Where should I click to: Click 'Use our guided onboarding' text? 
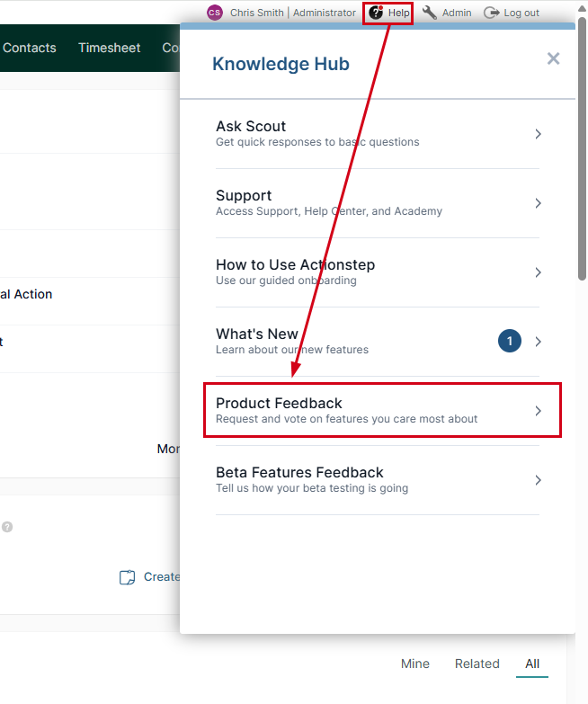tap(287, 281)
